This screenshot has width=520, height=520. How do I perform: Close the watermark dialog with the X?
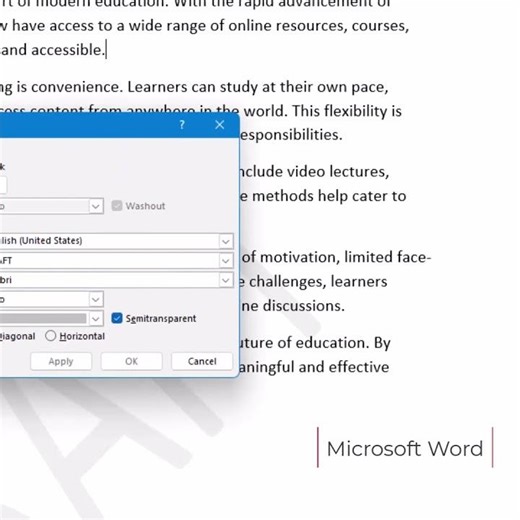pos(219,125)
